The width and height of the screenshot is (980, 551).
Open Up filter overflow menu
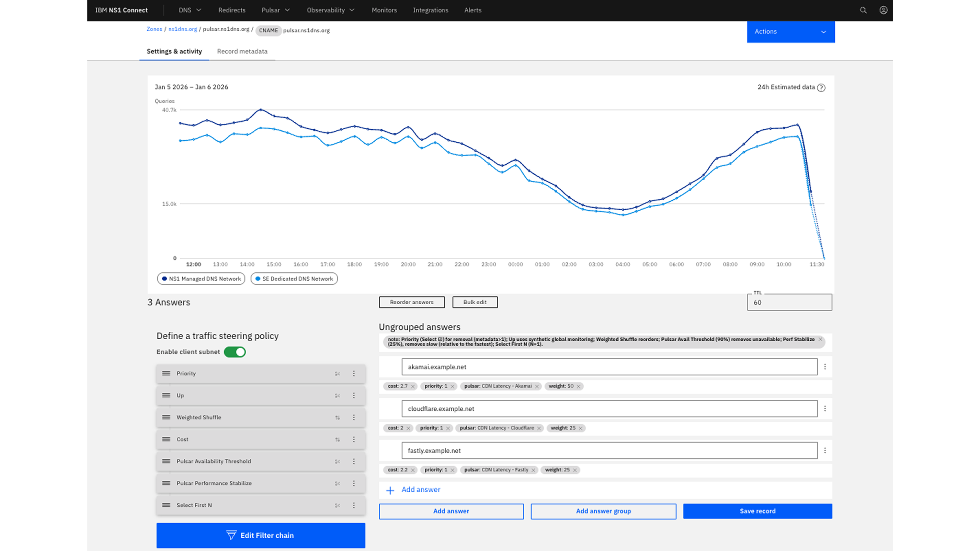coord(354,396)
